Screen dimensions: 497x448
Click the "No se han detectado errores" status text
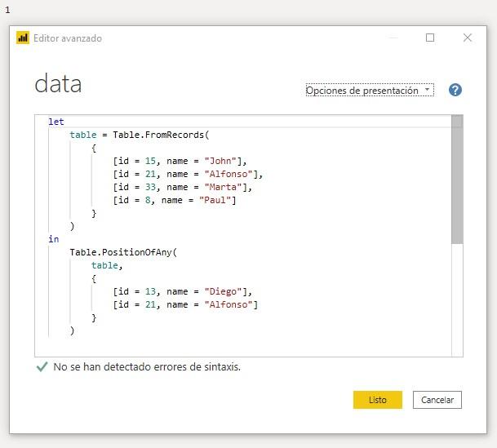147,367
